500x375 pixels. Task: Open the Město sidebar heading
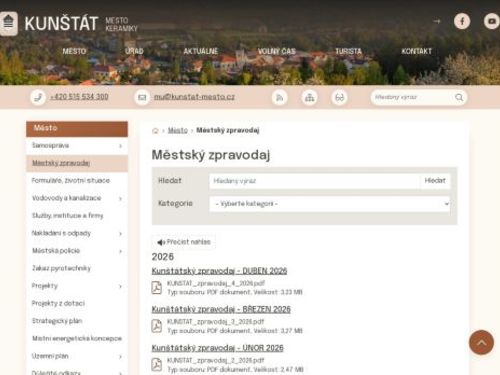click(77, 129)
